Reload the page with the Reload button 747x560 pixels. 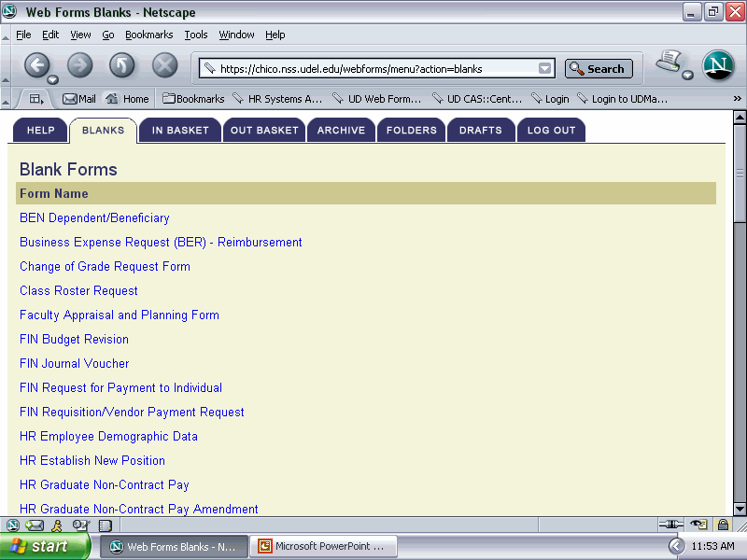[x=122, y=65]
